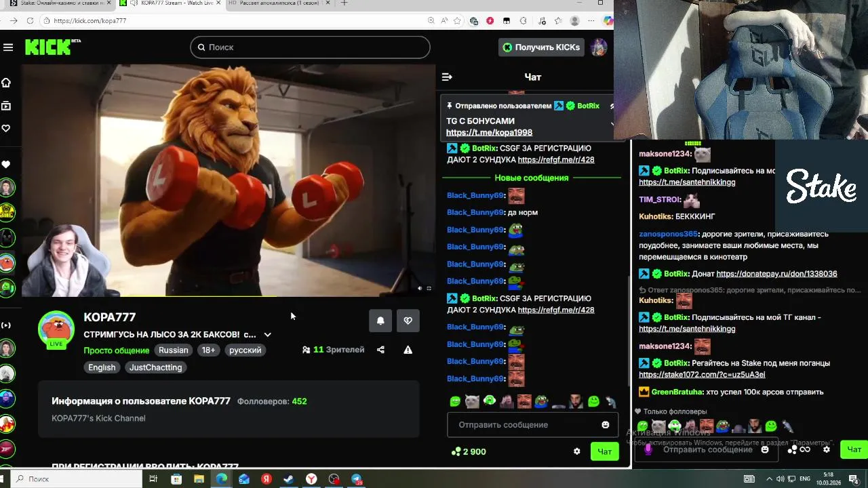Select the English tag
This screenshot has width=868, height=488.
pyautogui.click(x=102, y=367)
